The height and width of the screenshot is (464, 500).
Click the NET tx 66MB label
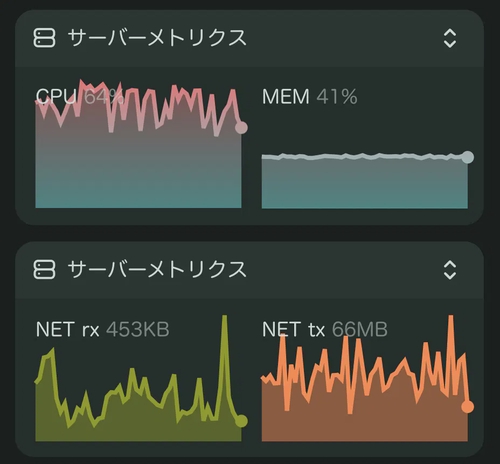(325, 329)
